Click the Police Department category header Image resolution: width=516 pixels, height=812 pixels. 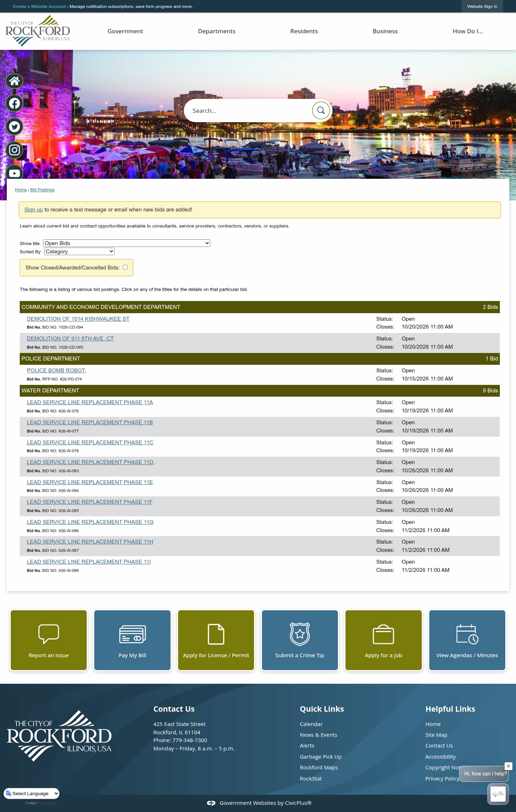coord(260,359)
